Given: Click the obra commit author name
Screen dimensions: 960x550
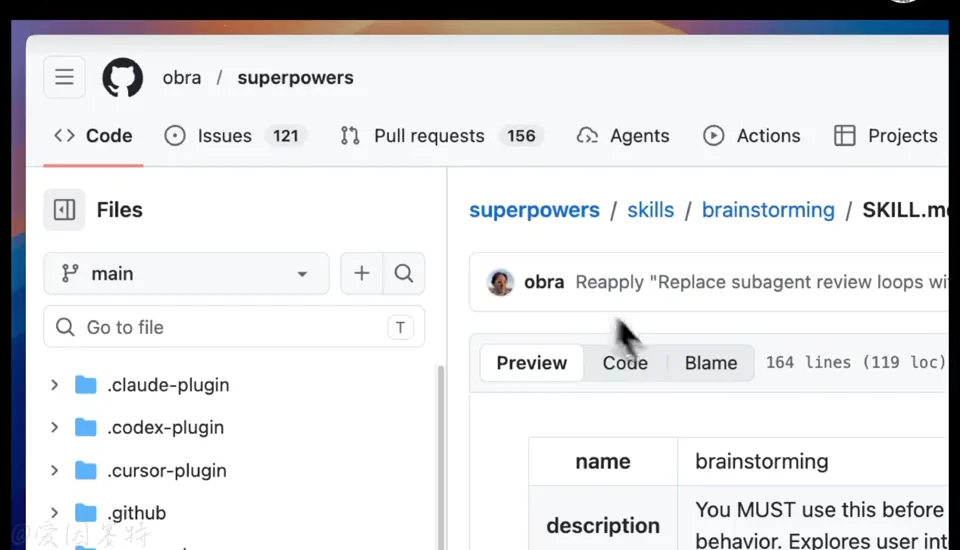Looking at the screenshot, I should (x=544, y=282).
